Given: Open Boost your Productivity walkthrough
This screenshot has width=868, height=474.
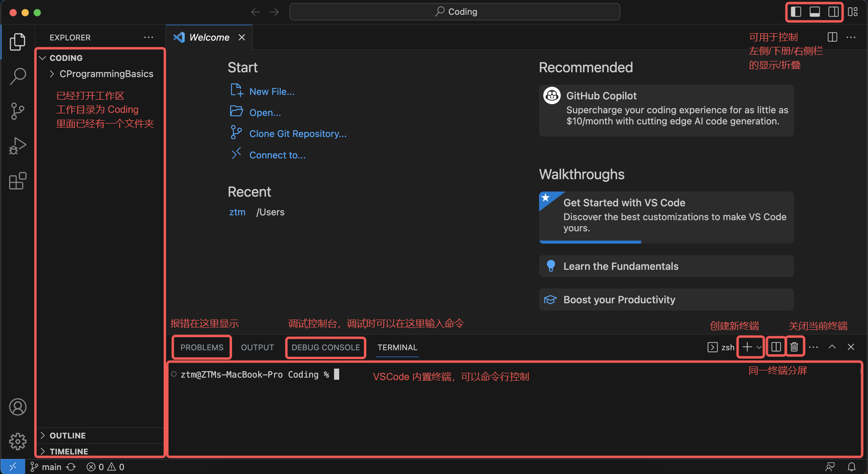Looking at the screenshot, I should click(666, 300).
